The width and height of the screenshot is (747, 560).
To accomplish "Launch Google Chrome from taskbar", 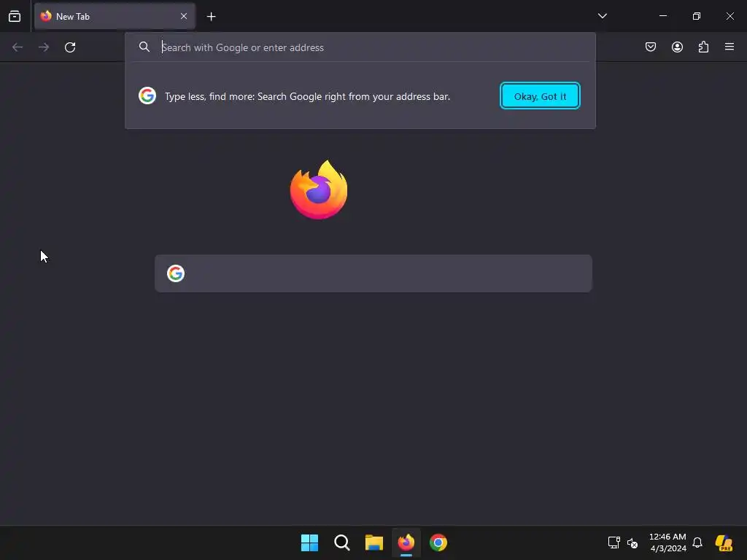I will (438, 542).
